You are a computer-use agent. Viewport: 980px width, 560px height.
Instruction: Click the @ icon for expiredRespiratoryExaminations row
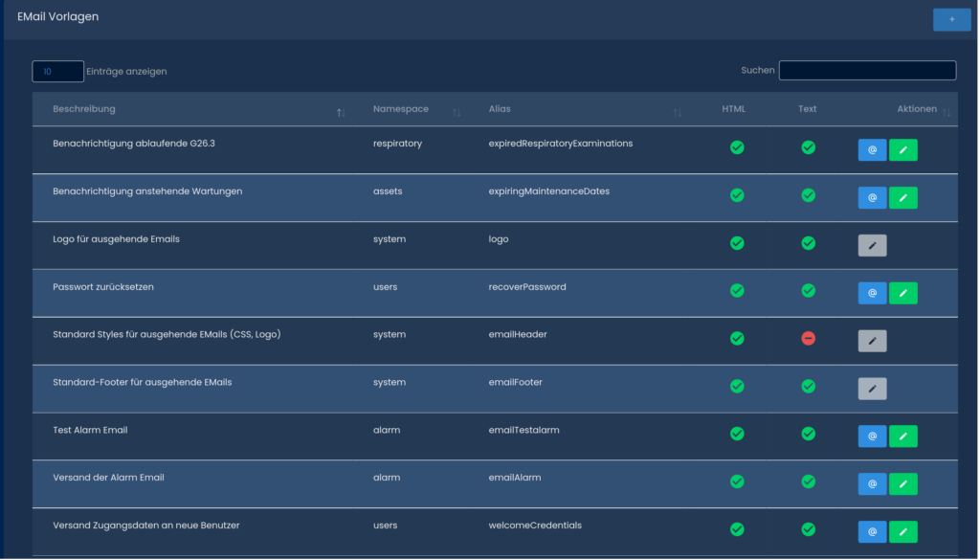pyautogui.click(x=872, y=149)
